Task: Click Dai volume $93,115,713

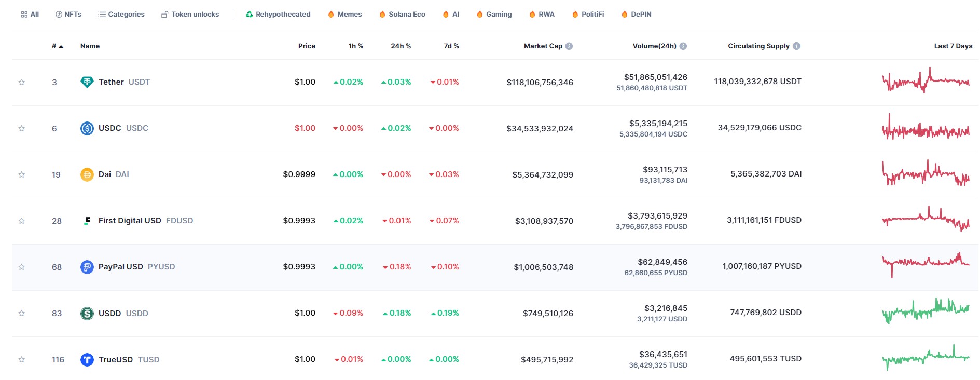Action: coord(665,170)
